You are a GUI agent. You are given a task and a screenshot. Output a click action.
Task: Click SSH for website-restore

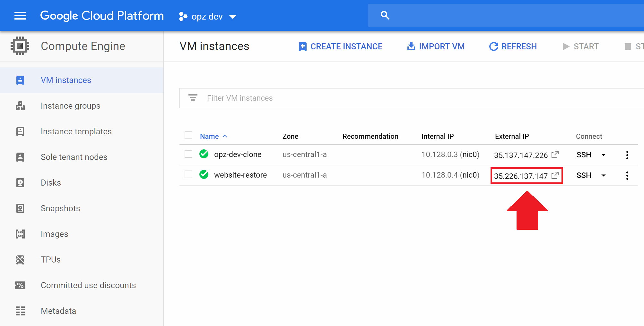point(584,175)
